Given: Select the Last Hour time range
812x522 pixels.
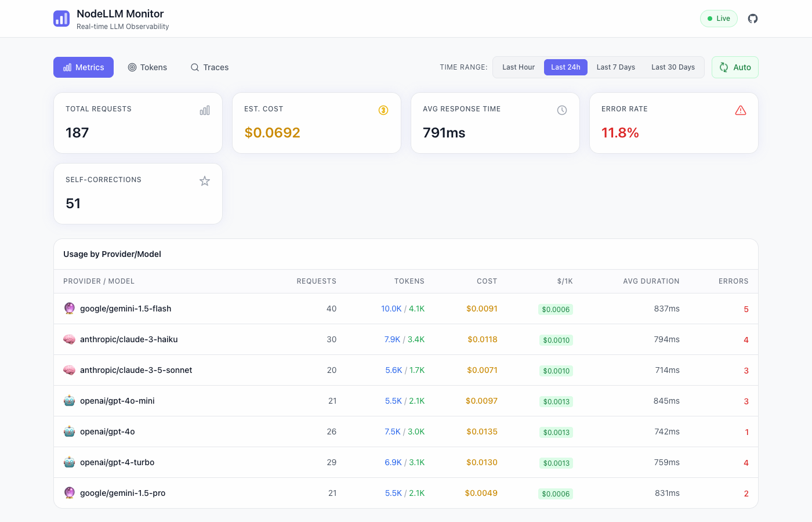Looking at the screenshot, I should (518, 67).
